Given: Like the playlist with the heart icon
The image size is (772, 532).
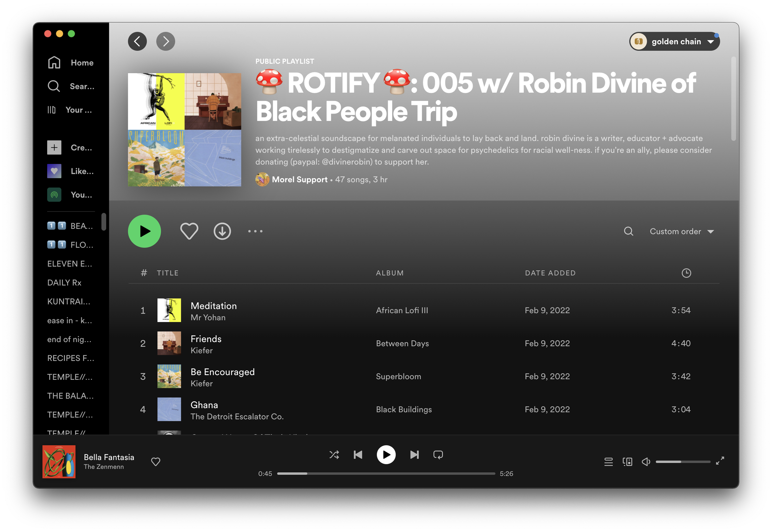Looking at the screenshot, I should (x=189, y=231).
